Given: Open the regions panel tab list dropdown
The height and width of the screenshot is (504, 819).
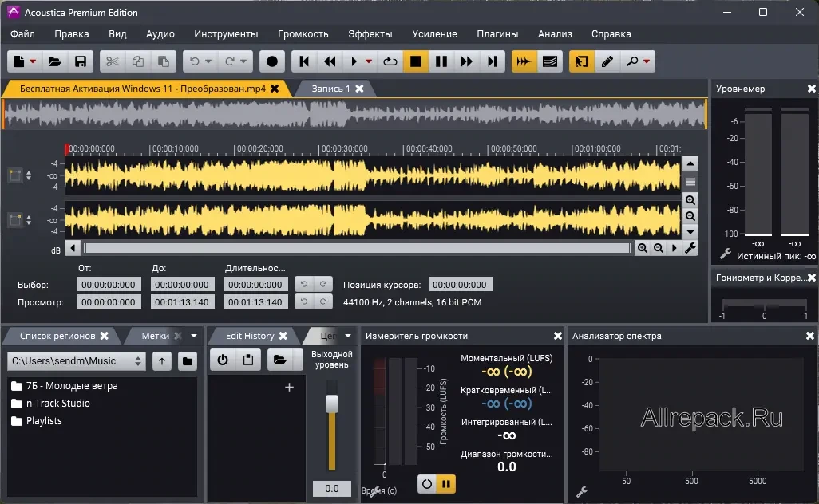Looking at the screenshot, I should pyautogui.click(x=194, y=336).
